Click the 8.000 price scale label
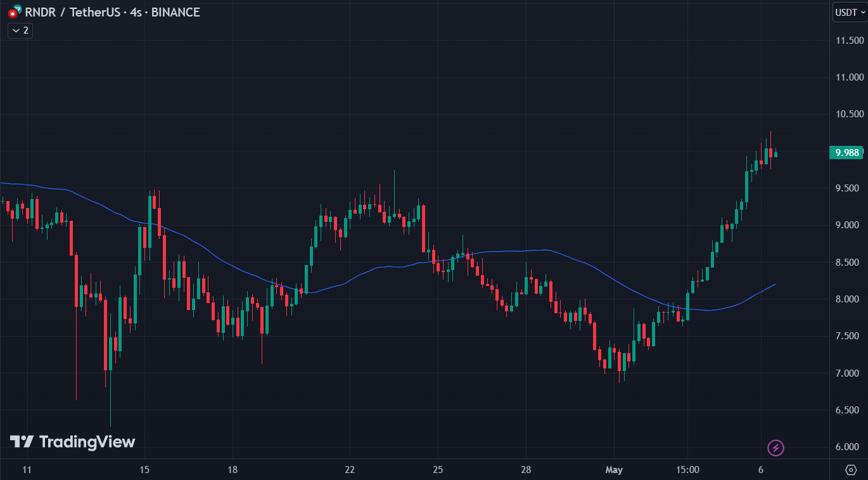The height and width of the screenshot is (480, 868). pos(850,299)
